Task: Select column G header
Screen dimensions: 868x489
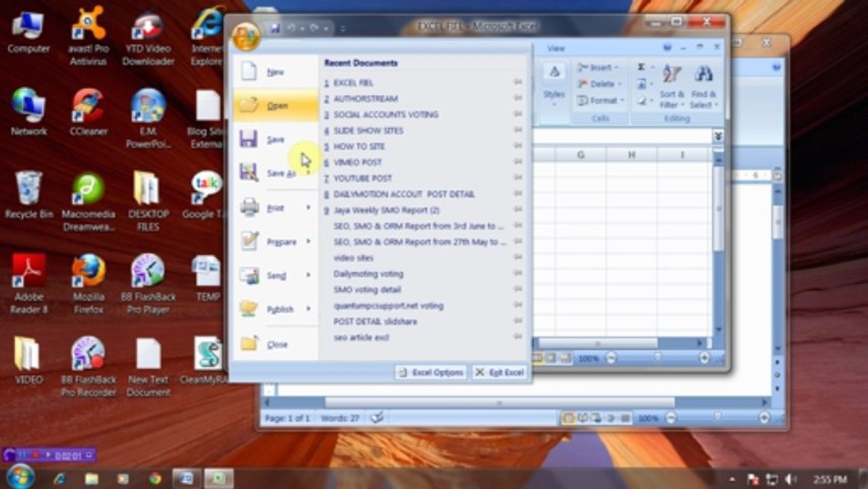Action: coord(581,156)
